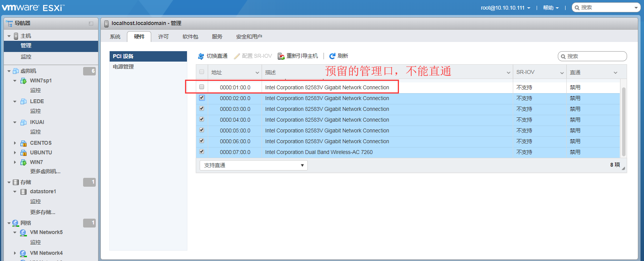Click the Configure SR-IOV pencil icon
644x261 pixels.
[x=237, y=56]
